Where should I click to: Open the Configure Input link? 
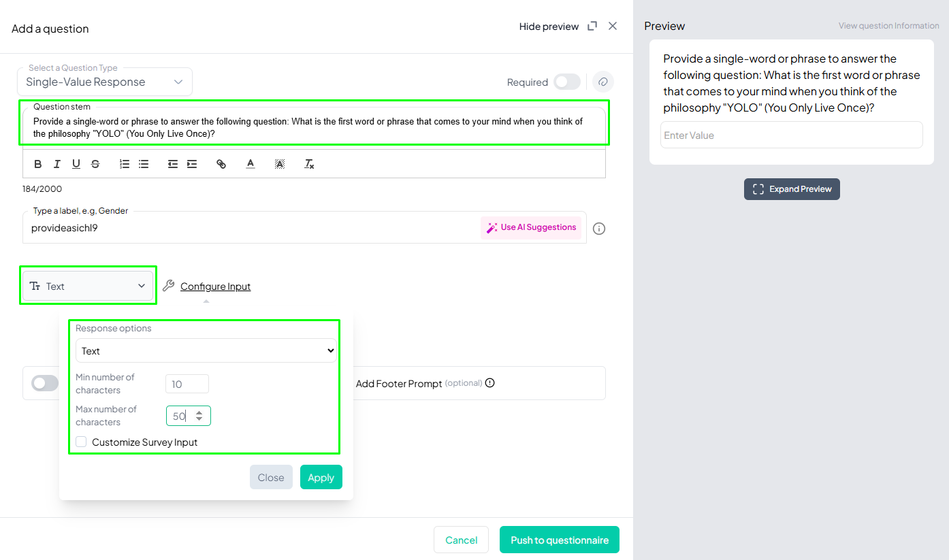(x=215, y=286)
